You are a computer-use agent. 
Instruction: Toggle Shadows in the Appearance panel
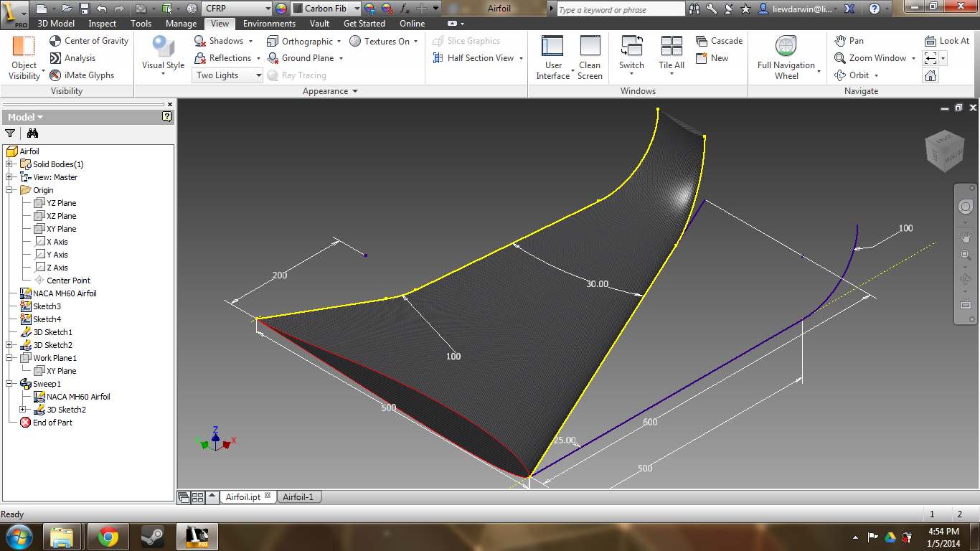pos(223,41)
